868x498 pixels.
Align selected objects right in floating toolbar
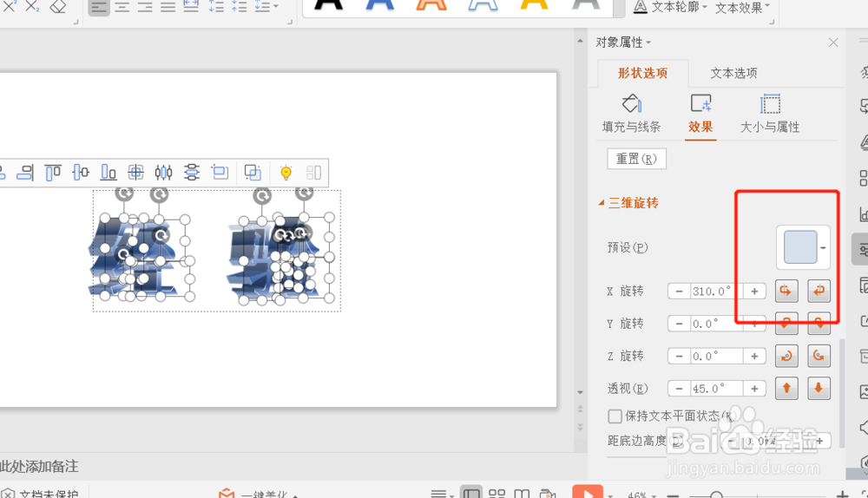(x=25, y=173)
